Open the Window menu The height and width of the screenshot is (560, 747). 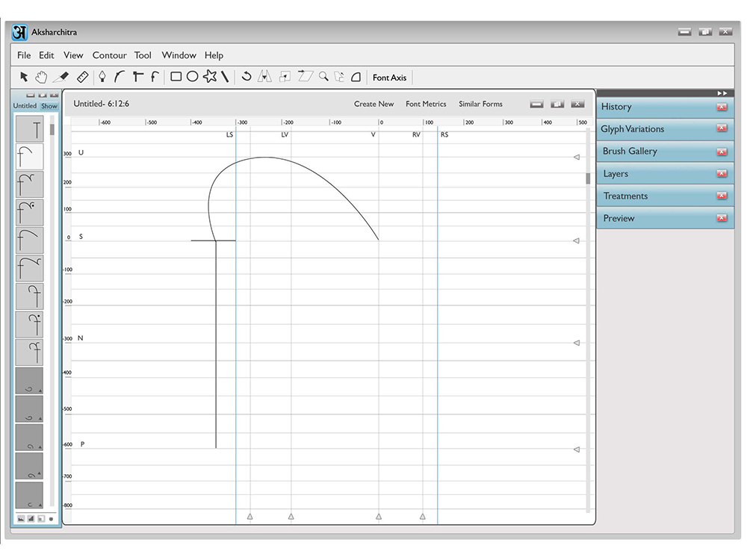pyautogui.click(x=179, y=55)
